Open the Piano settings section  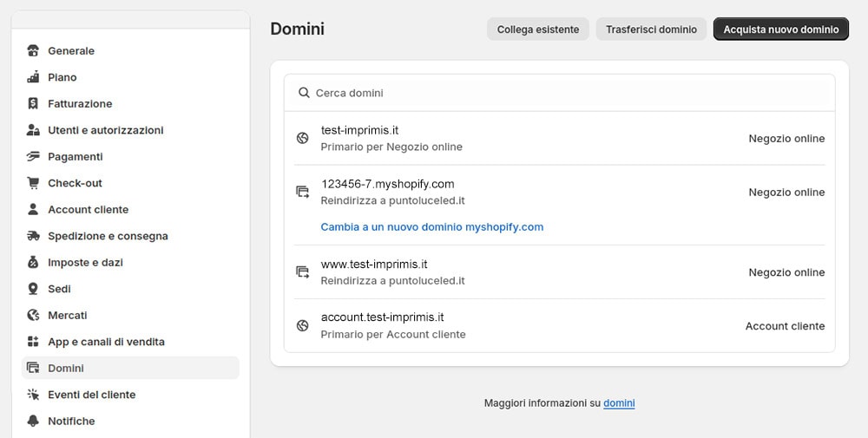click(x=130, y=77)
